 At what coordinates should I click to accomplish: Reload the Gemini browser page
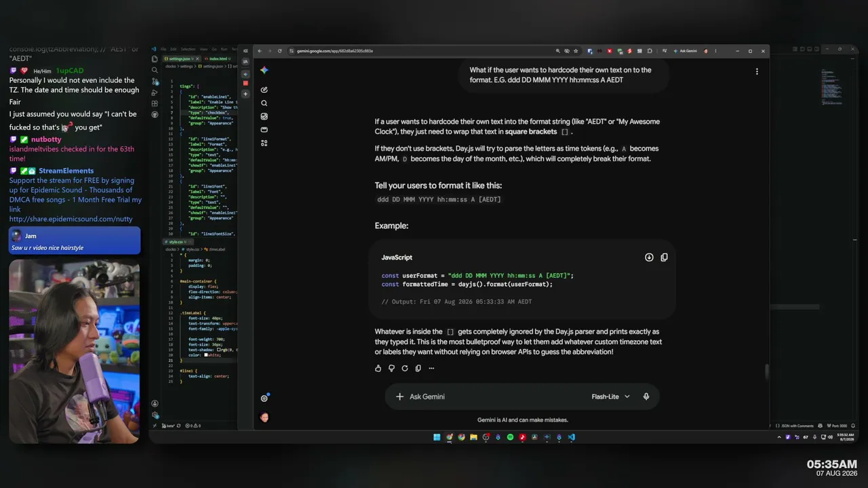279,51
